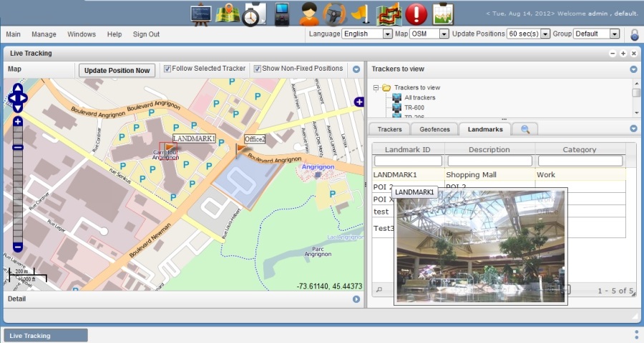Click the map with pin icon in top toolbar
Viewport: 644px width, 343px height.
[x=228, y=14]
